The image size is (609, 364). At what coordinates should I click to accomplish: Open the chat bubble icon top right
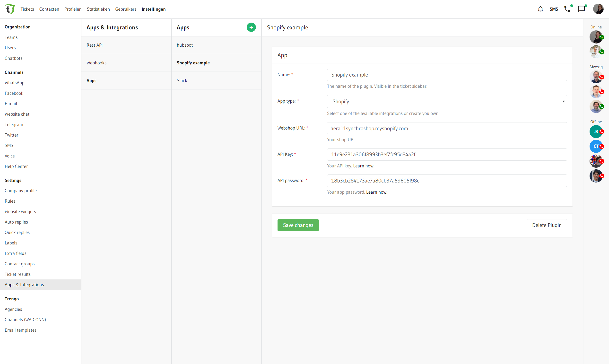pyautogui.click(x=582, y=9)
